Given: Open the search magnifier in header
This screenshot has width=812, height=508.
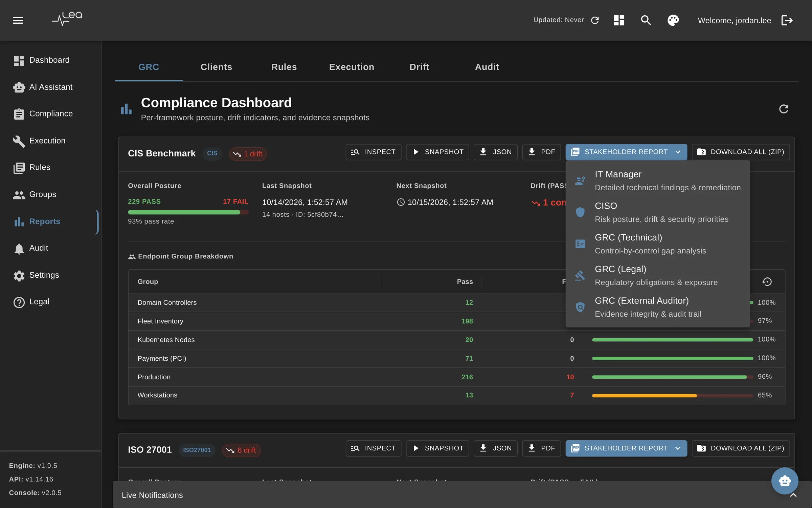Looking at the screenshot, I should coord(646,20).
